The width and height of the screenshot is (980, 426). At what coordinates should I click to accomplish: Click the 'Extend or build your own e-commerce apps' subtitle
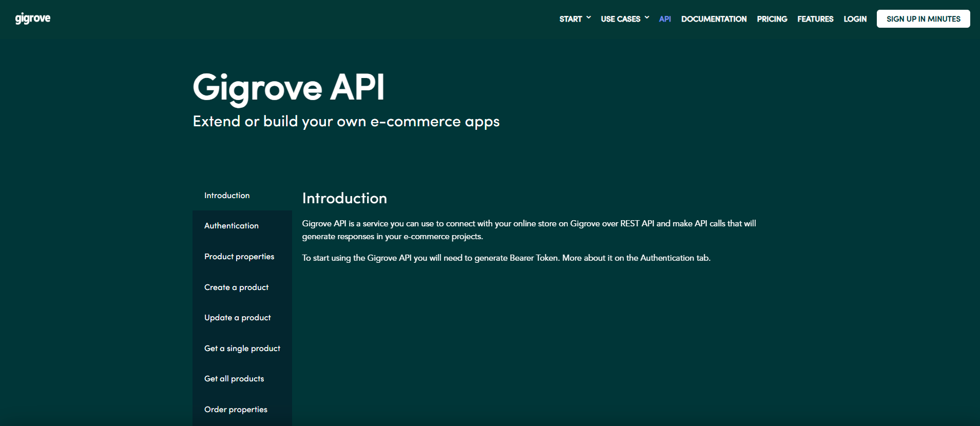[x=346, y=122]
